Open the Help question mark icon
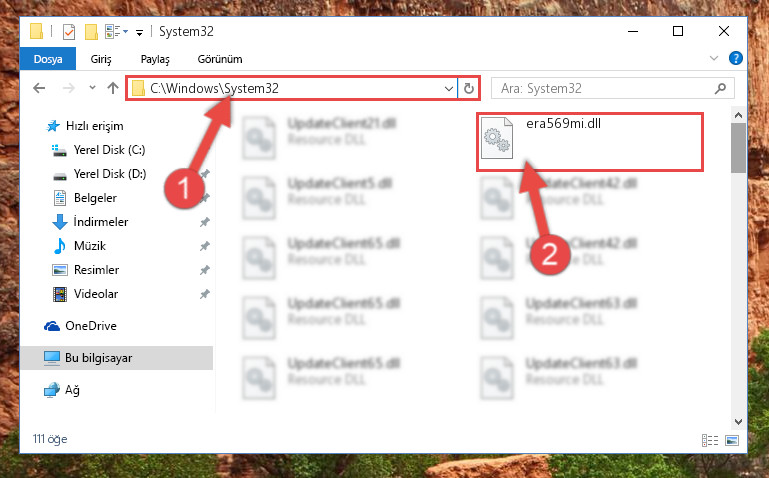This screenshot has width=769, height=478. (x=736, y=58)
